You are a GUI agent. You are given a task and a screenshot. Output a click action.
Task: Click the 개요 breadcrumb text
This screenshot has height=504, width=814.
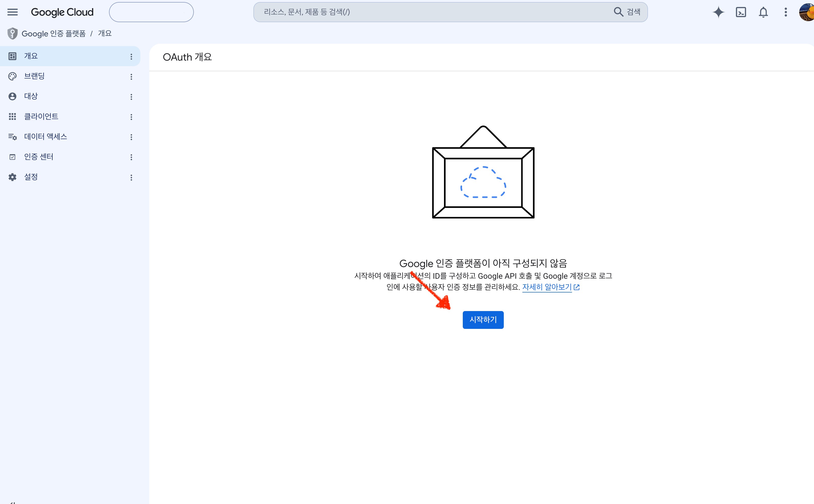point(105,34)
